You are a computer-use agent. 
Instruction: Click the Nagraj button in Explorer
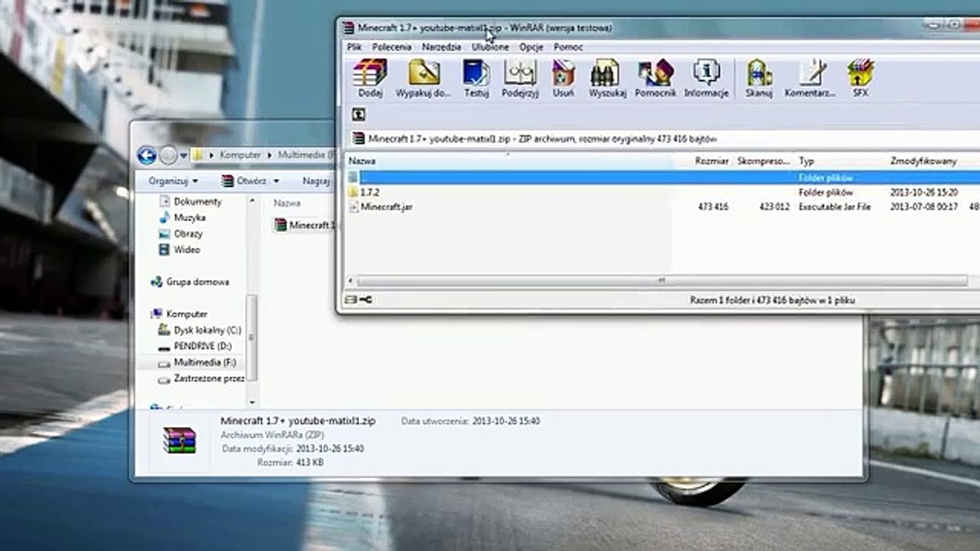click(316, 181)
